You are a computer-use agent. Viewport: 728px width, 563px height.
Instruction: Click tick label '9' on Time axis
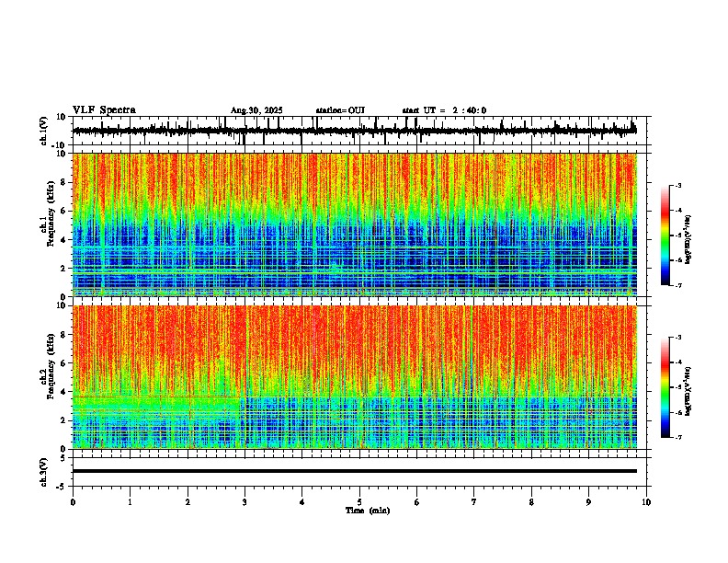pos(588,502)
